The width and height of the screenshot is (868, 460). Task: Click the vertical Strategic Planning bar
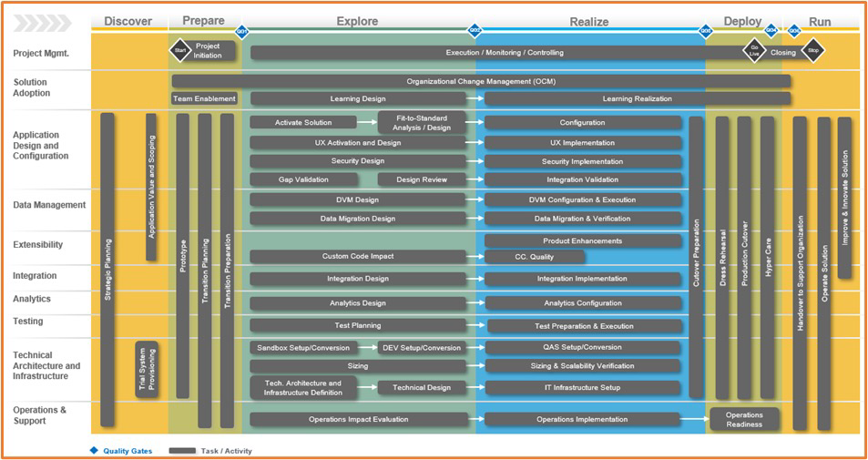107,269
